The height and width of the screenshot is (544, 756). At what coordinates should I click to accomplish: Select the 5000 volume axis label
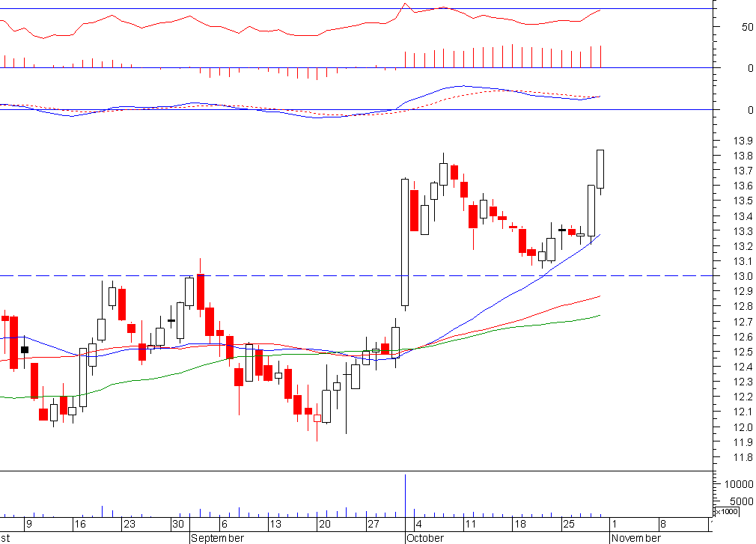(x=742, y=501)
